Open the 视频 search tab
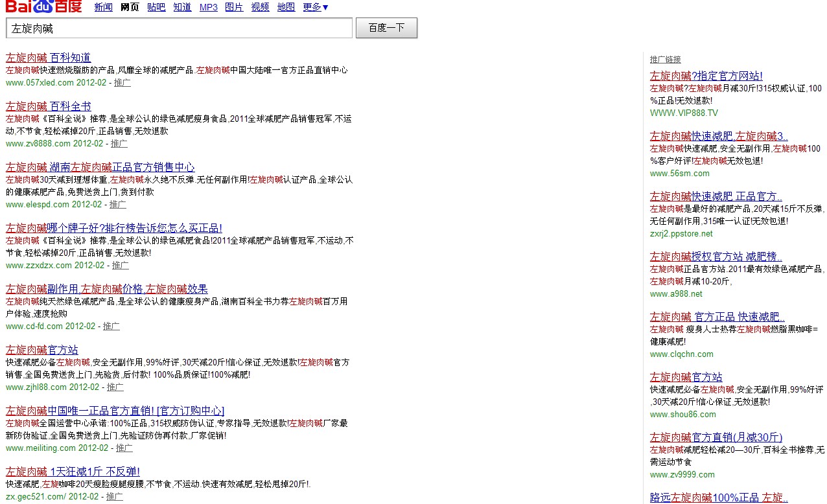The image size is (827, 504). click(260, 7)
